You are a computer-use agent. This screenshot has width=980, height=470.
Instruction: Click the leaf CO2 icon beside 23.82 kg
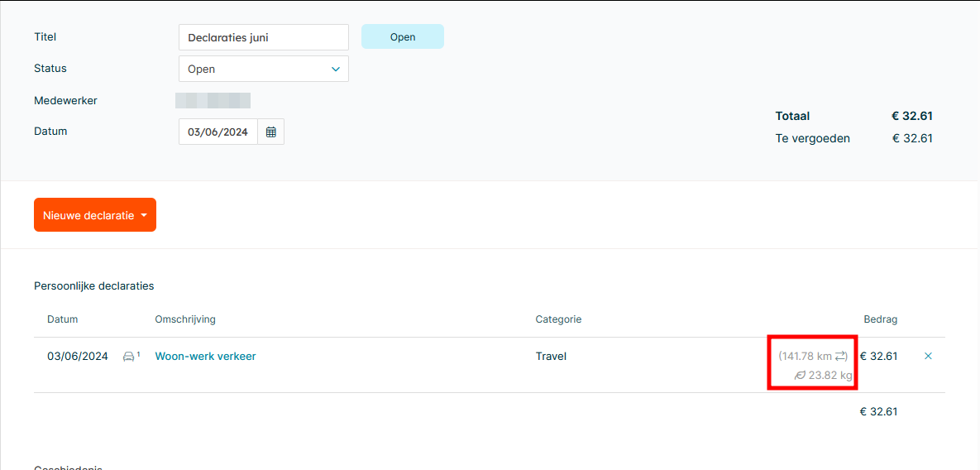point(800,376)
